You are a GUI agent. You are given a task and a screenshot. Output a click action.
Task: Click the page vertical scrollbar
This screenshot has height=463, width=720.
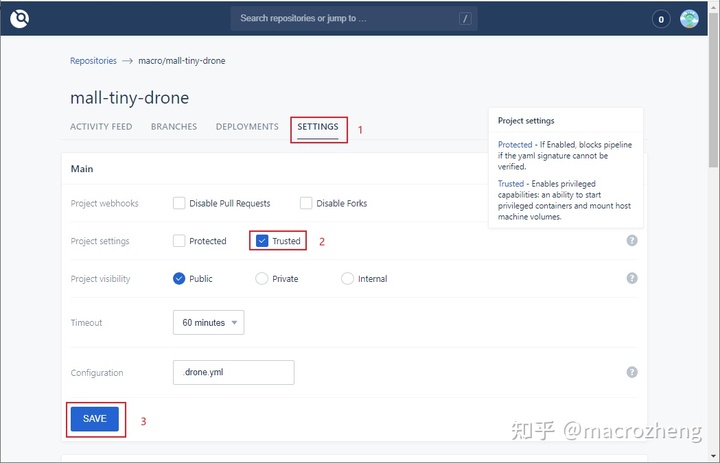[714, 92]
